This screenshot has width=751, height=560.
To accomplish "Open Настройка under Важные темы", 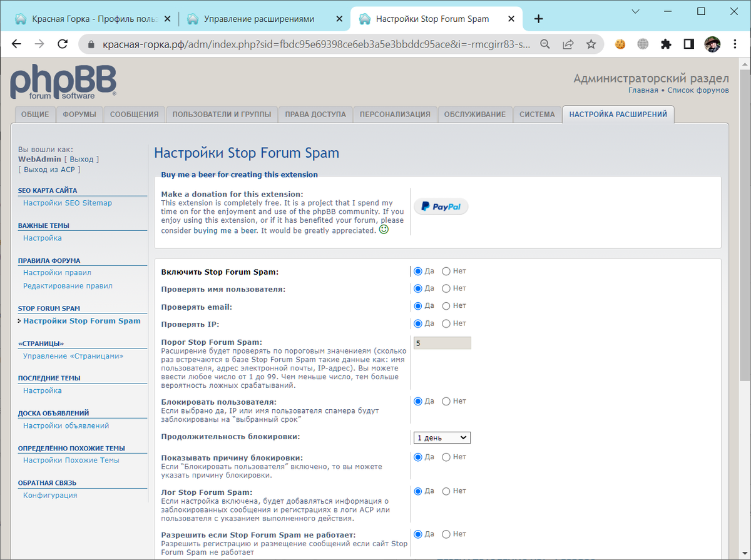I will coord(43,238).
